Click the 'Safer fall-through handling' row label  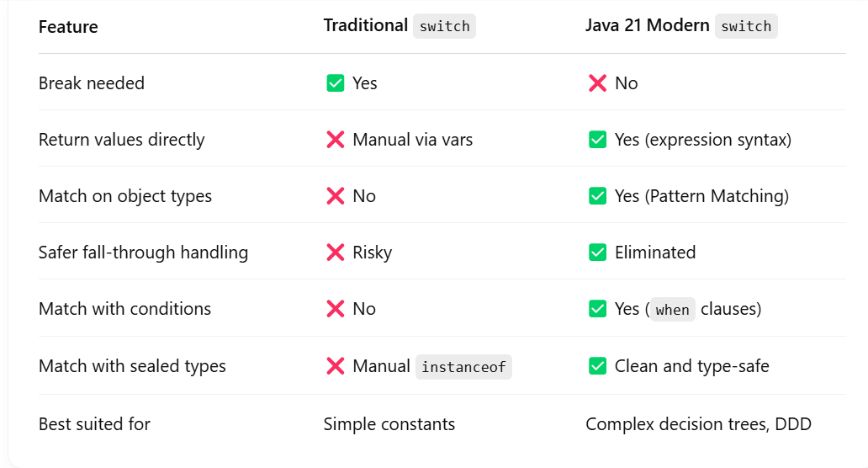[x=143, y=253]
